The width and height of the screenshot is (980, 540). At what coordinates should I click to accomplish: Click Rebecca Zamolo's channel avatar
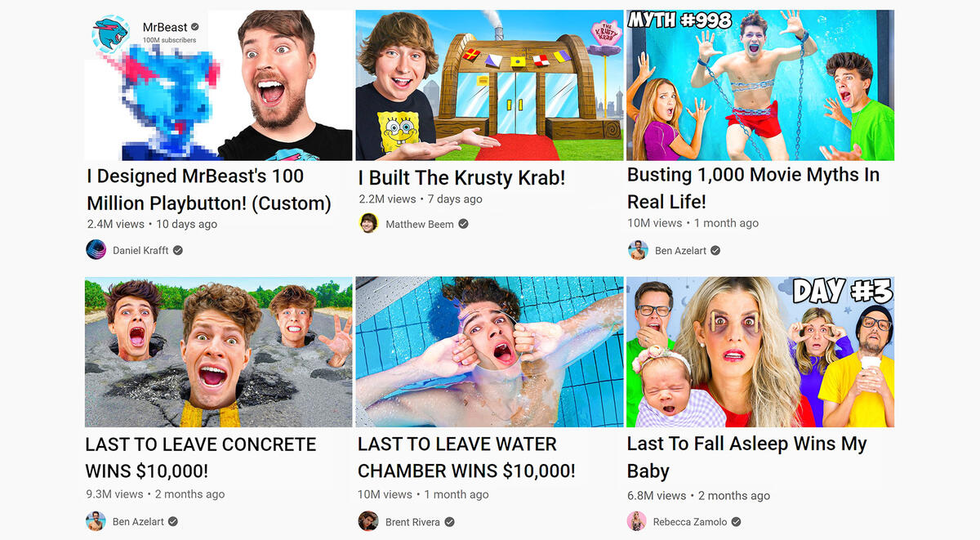pos(637,521)
